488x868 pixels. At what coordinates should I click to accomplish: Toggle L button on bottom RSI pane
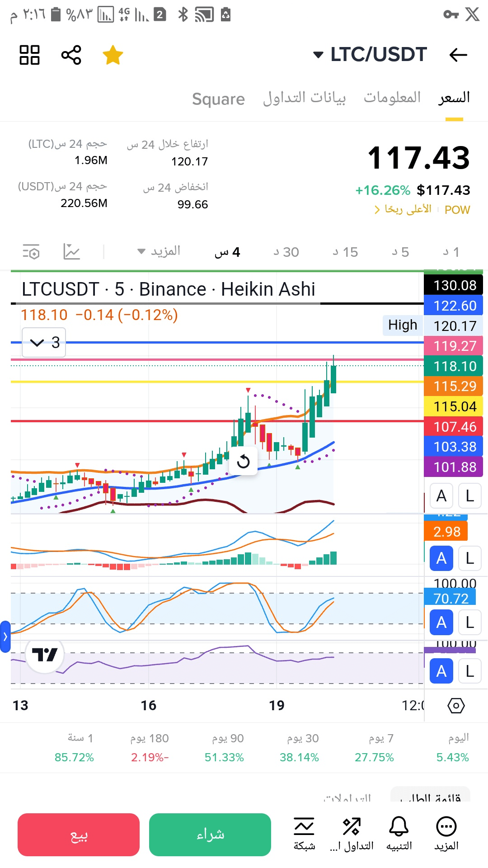tap(470, 671)
